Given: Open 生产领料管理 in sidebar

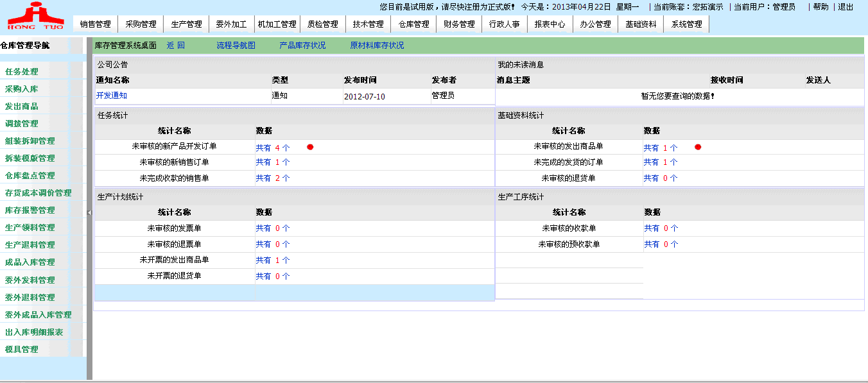Looking at the screenshot, I should 30,227.
